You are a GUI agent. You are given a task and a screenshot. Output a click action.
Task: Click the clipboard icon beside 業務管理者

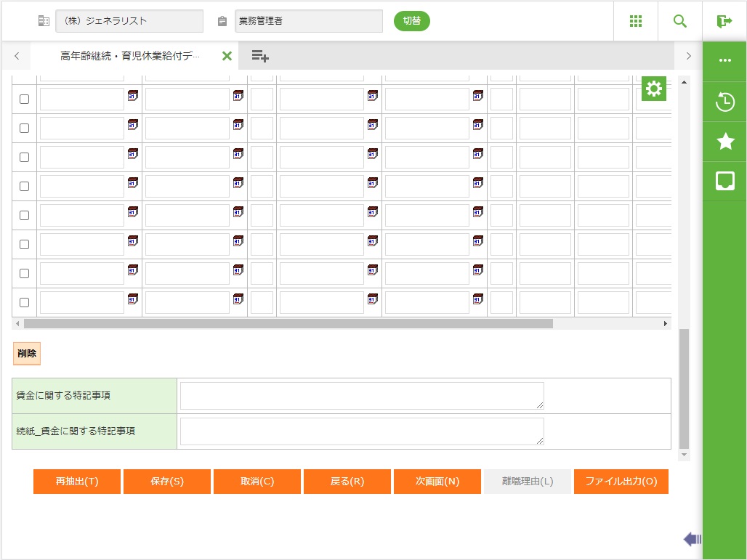[x=222, y=22]
